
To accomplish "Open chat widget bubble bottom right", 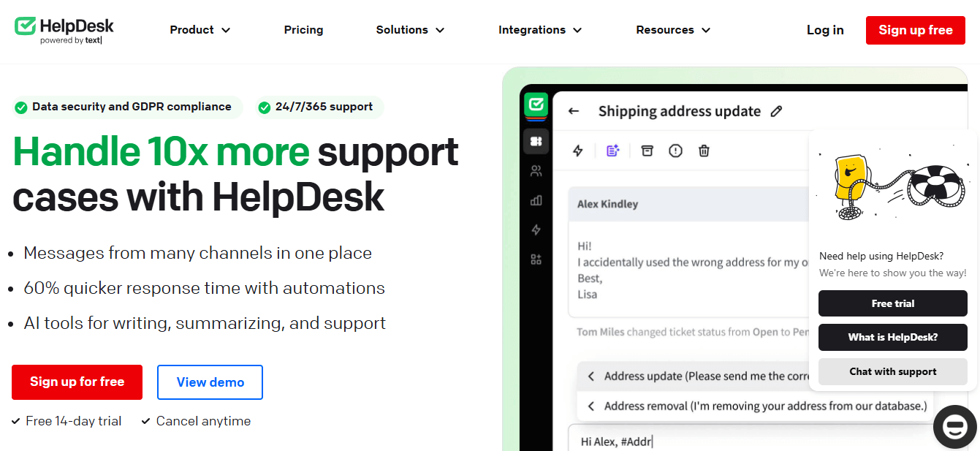I will [954, 427].
